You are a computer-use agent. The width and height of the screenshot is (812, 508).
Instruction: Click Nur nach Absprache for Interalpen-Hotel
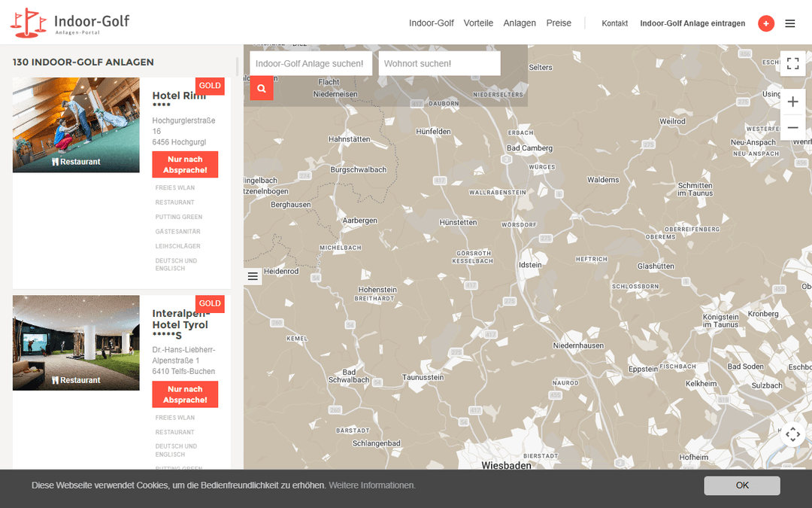185,394
